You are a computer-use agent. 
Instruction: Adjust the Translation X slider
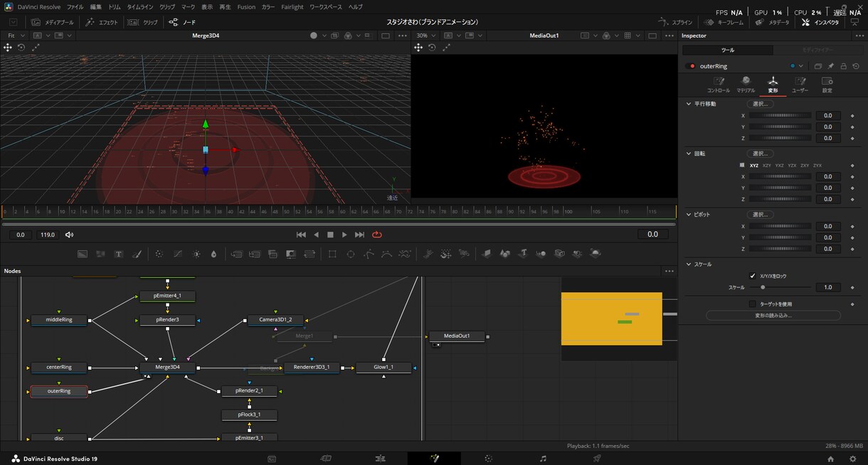point(780,115)
